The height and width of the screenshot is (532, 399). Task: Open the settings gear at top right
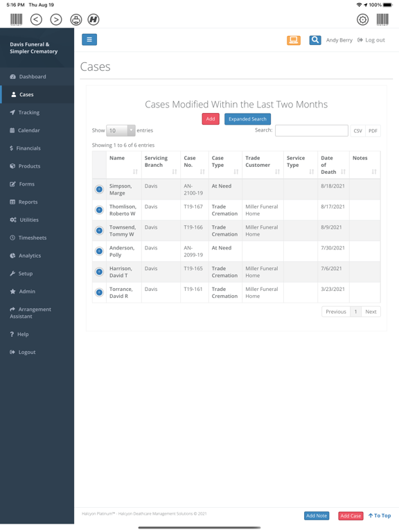point(362,19)
